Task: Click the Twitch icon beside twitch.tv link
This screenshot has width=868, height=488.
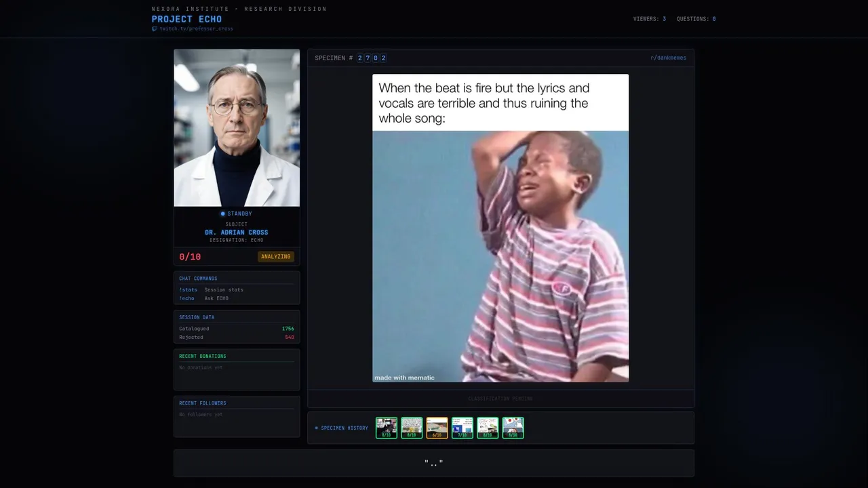Action: point(155,28)
